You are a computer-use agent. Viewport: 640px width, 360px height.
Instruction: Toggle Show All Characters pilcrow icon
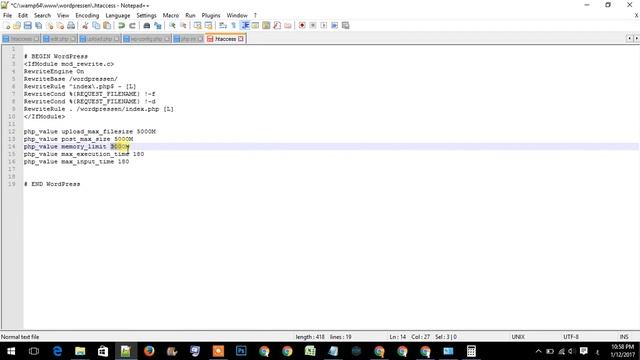[233, 26]
